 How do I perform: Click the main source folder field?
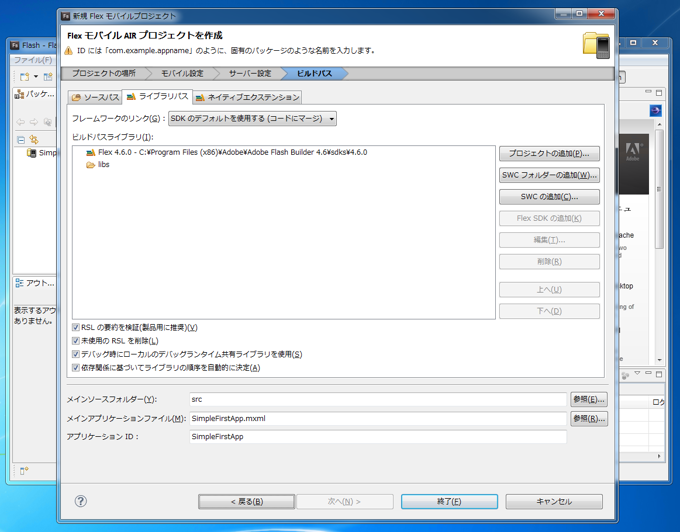point(378,399)
